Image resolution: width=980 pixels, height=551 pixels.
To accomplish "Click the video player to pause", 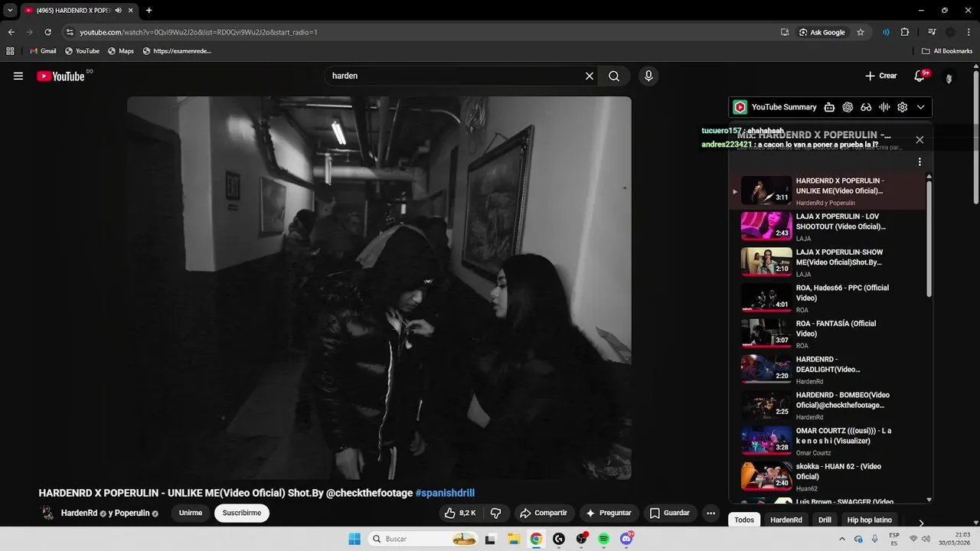I will [x=379, y=288].
